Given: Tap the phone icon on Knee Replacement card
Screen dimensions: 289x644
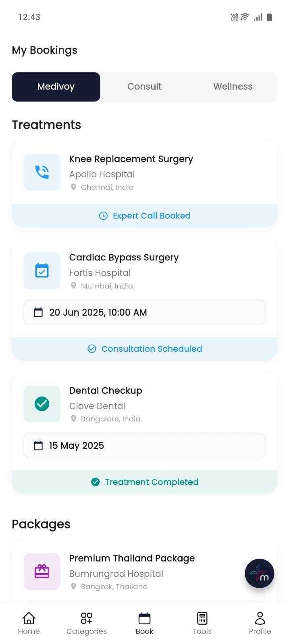Looking at the screenshot, I should pos(42,172).
